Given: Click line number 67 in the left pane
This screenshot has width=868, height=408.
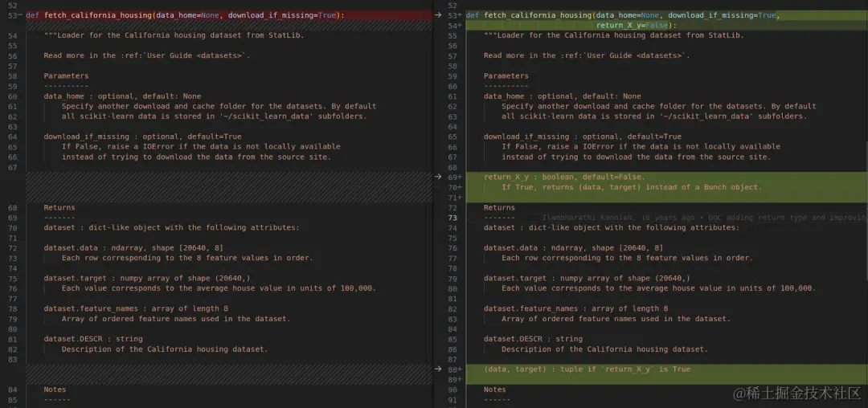Looking at the screenshot, I should click(13, 167).
